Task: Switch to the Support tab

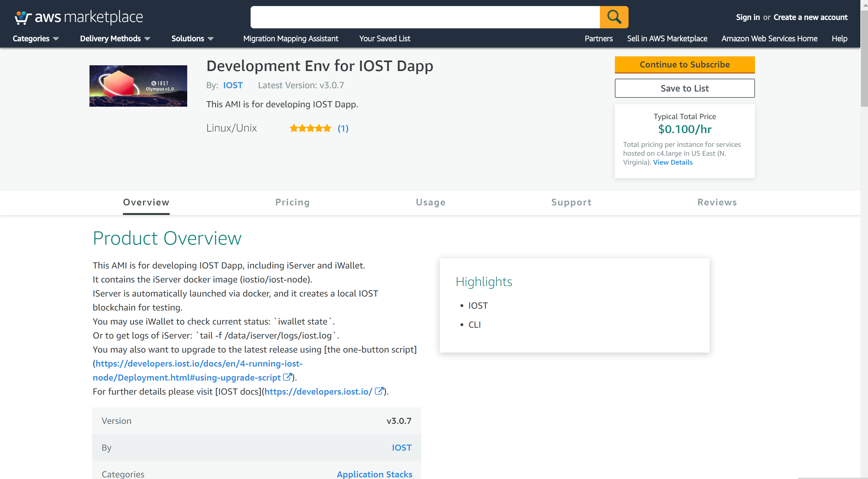Action: [571, 202]
